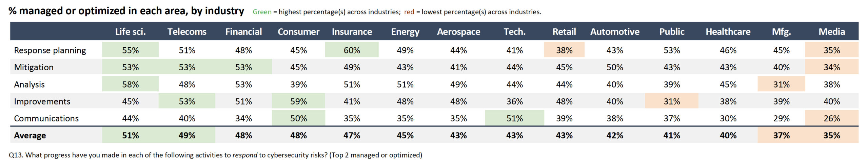Select the Average row label

tap(30, 136)
